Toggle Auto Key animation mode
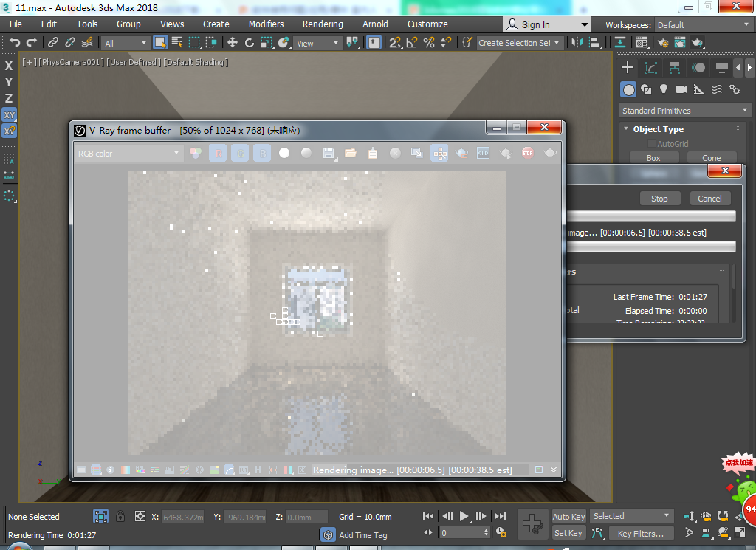This screenshot has height=550, width=756. tap(568, 516)
